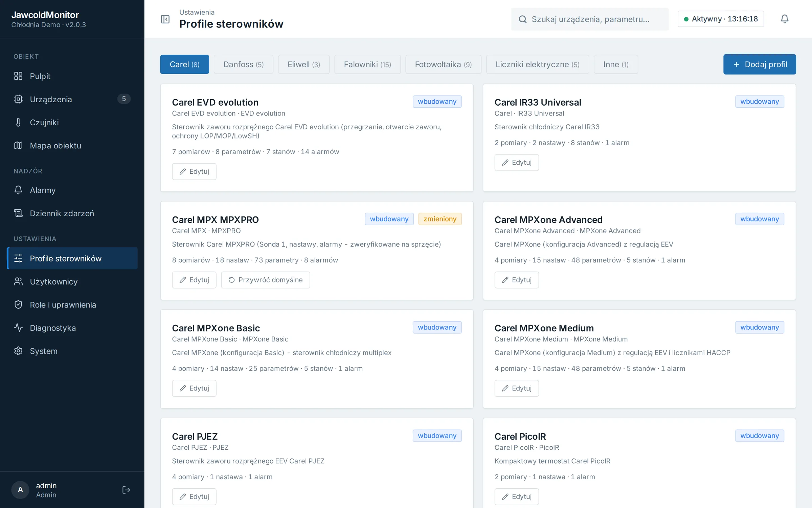Open Dziennik zdarzeń log page

[x=72, y=213]
